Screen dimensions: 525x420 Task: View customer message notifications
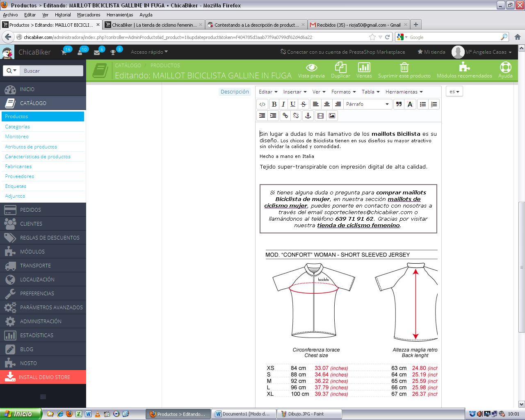tap(98, 52)
